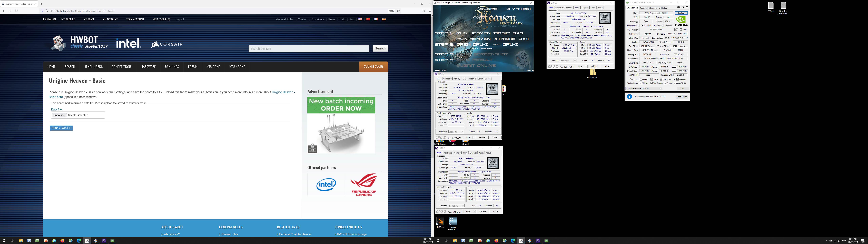Toggle the Ray Tracing checkbox in GPU-Z
The height and width of the screenshot is (244, 868).
(x=652, y=83)
